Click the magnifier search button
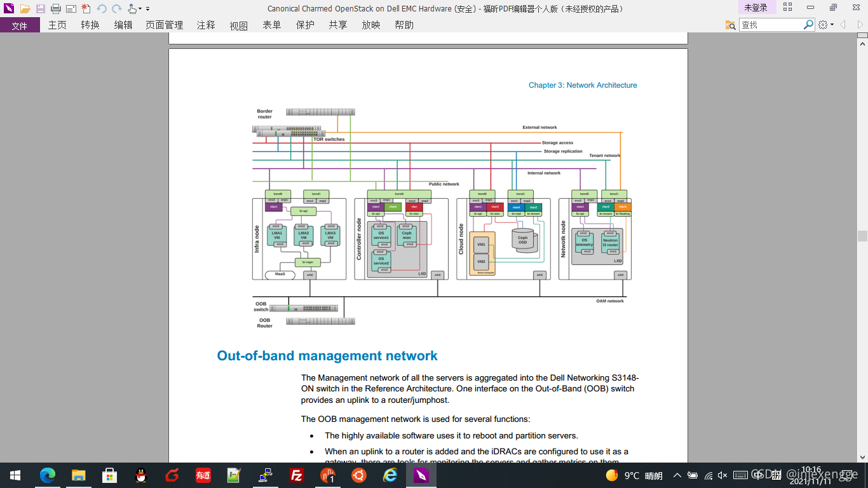The image size is (868, 488). tap(808, 25)
